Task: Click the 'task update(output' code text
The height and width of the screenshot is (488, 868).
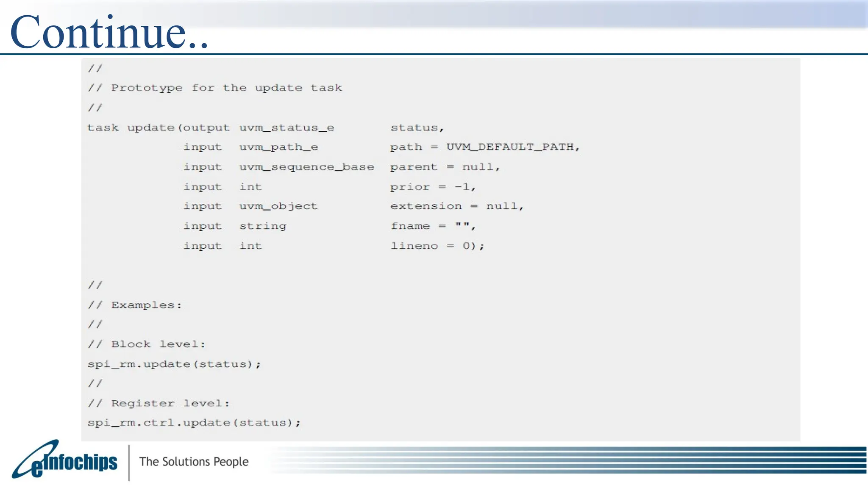Action: [x=159, y=128]
